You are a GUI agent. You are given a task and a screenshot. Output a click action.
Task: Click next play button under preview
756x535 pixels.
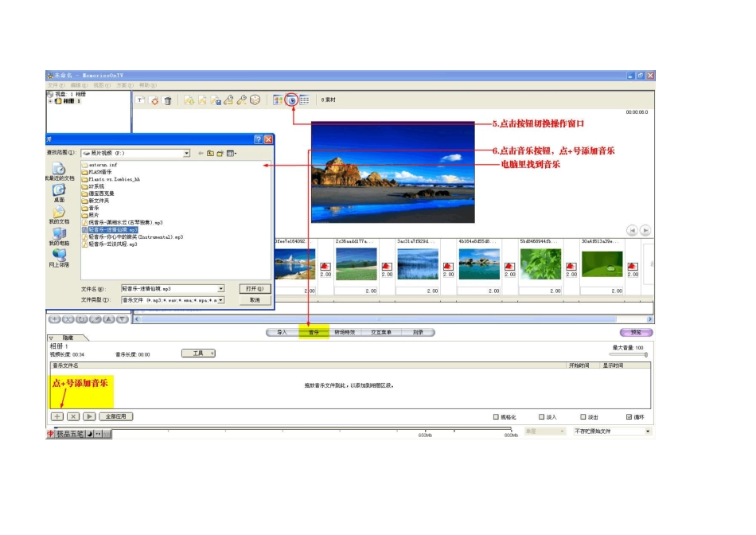[645, 231]
